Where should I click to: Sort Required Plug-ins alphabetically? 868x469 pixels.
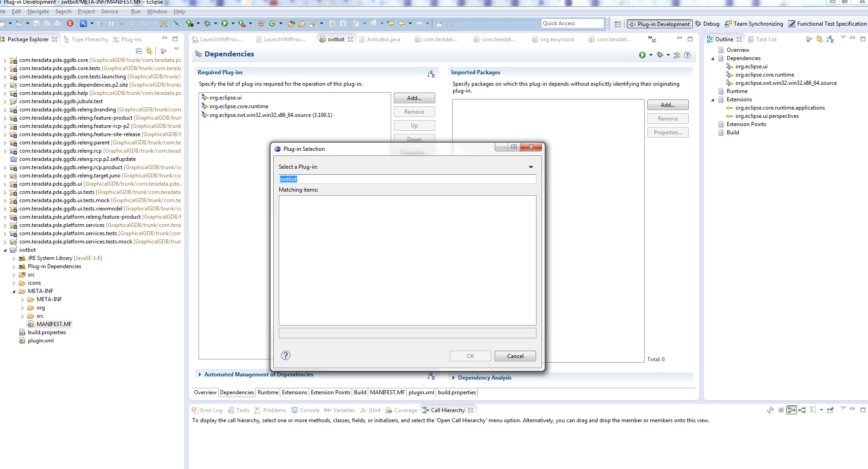(431, 73)
